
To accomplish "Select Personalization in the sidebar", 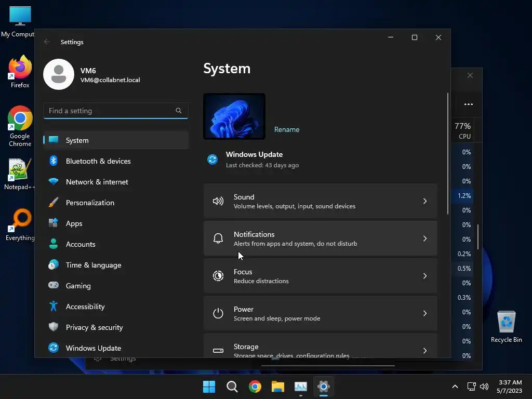I will [116, 203].
